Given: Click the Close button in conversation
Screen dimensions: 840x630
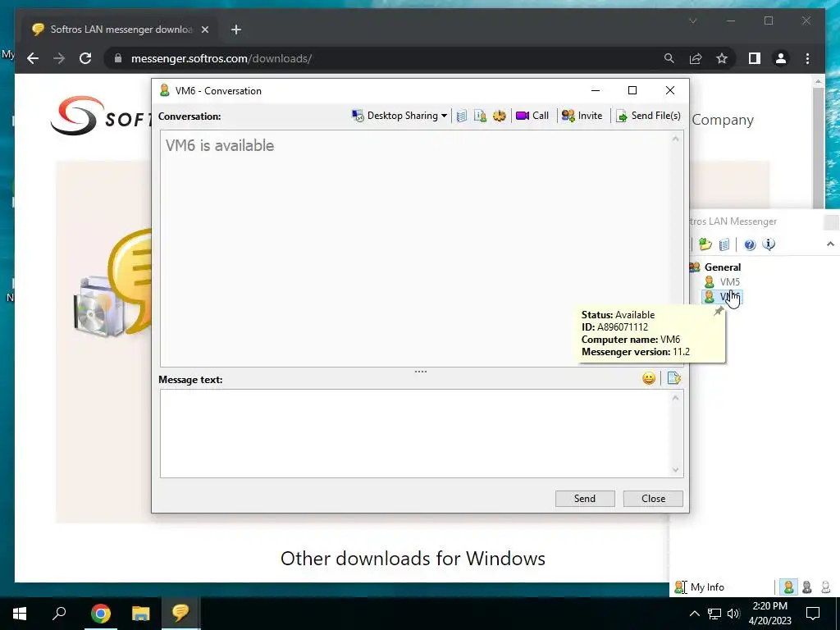Looking at the screenshot, I should point(653,499).
